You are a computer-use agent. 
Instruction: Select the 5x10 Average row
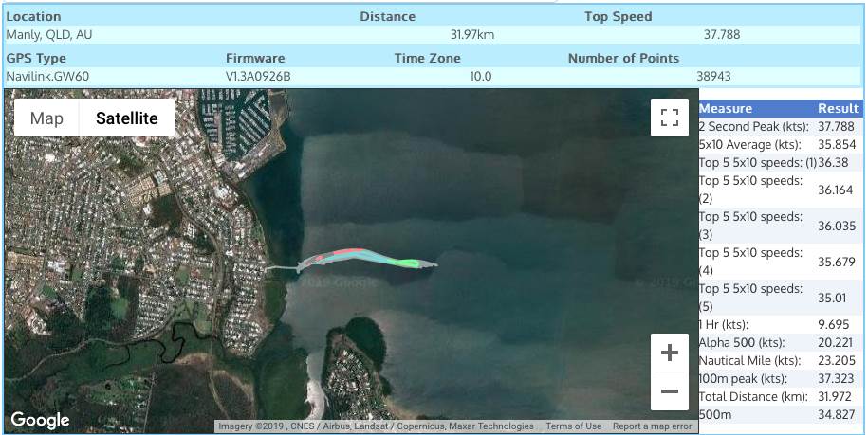pos(778,145)
